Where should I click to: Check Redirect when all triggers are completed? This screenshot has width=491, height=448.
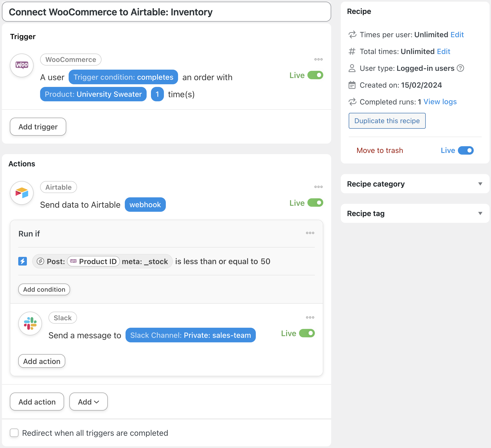click(x=14, y=433)
